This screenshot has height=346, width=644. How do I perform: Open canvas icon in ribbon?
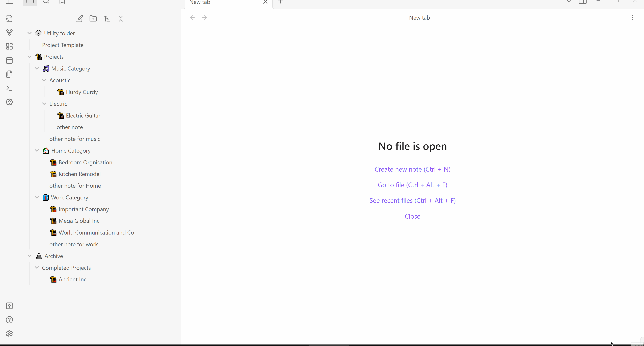tap(9, 46)
